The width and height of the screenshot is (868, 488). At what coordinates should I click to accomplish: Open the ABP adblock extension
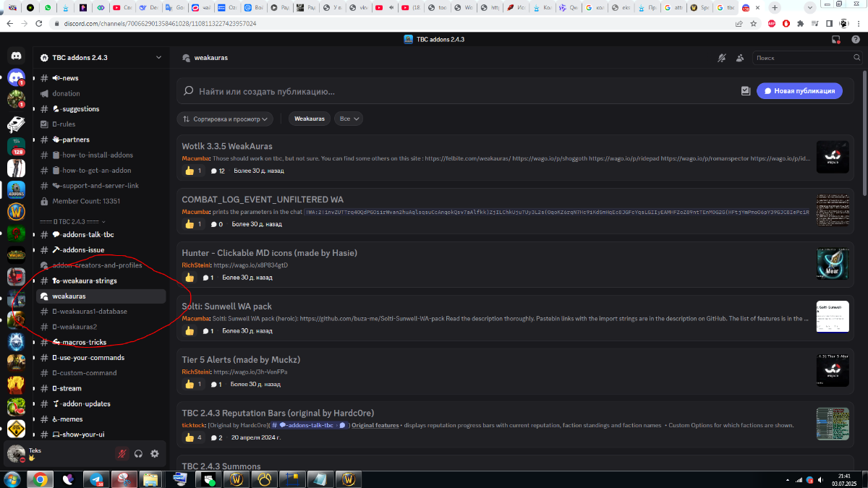tap(772, 23)
